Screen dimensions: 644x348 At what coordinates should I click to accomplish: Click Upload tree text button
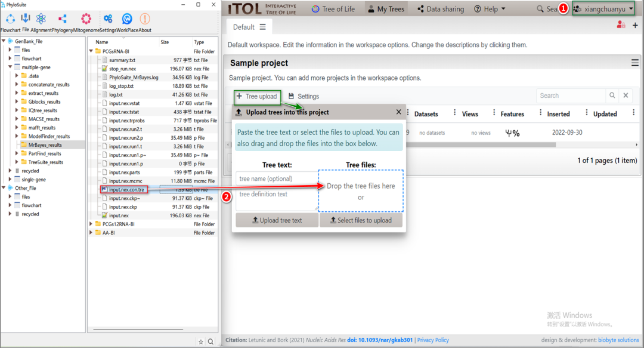[277, 220]
